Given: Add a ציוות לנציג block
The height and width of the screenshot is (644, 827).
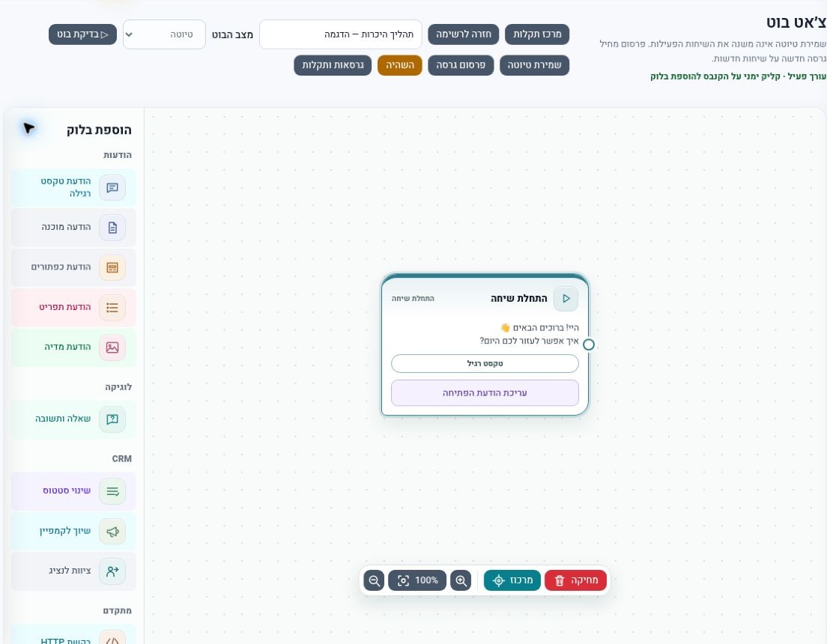Looking at the screenshot, I should 73,571.
